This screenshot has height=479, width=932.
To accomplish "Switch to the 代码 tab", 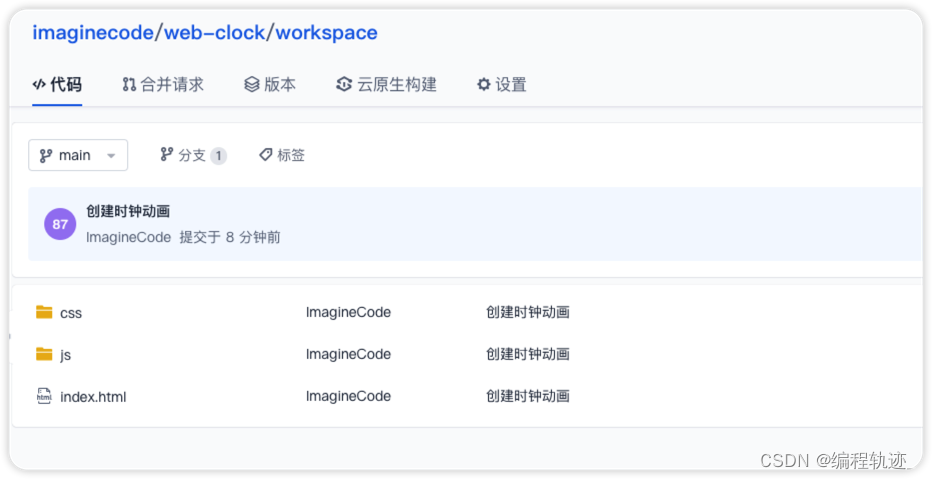I will 57,84.
